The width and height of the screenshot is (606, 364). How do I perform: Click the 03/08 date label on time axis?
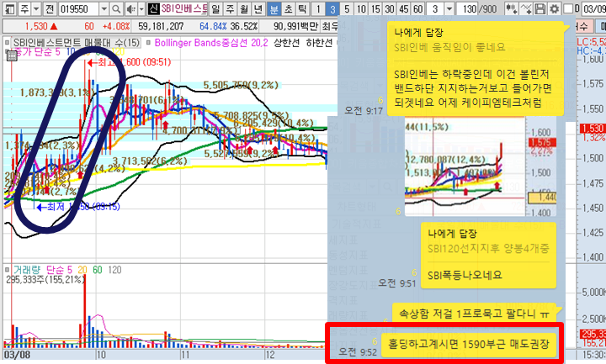click(x=16, y=355)
